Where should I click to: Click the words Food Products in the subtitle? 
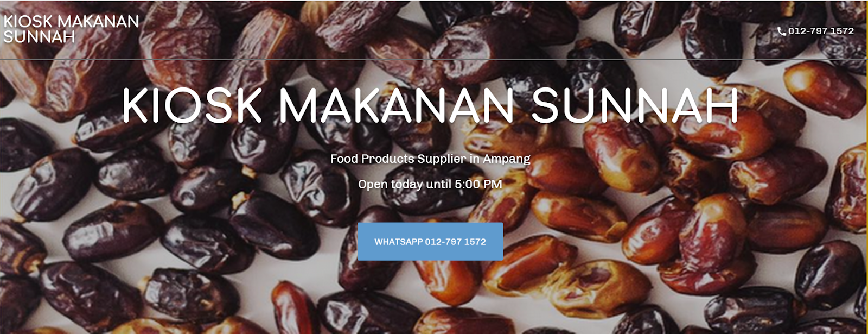[372, 159]
